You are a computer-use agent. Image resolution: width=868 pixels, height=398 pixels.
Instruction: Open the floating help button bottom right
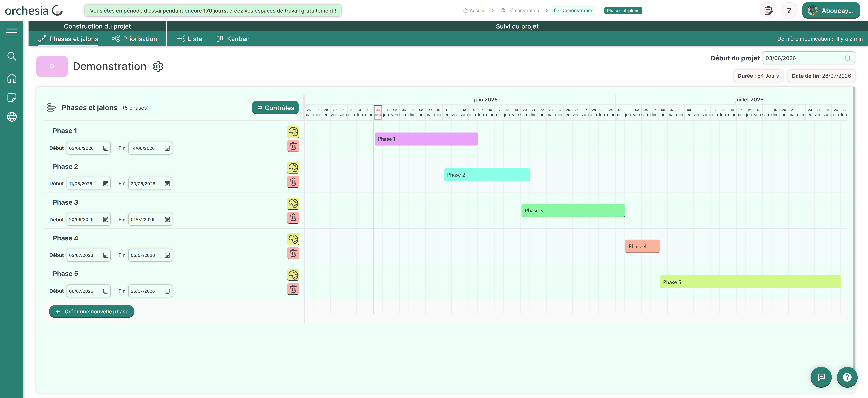pyautogui.click(x=847, y=377)
